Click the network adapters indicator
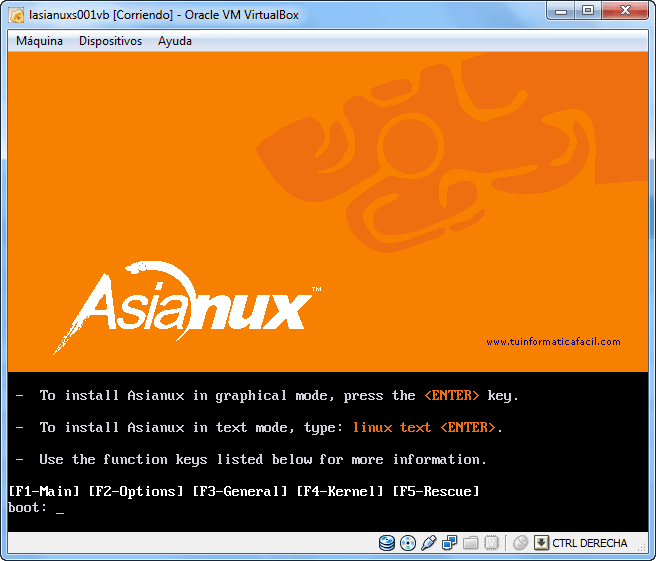This screenshot has height=561, width=656. 450,543
